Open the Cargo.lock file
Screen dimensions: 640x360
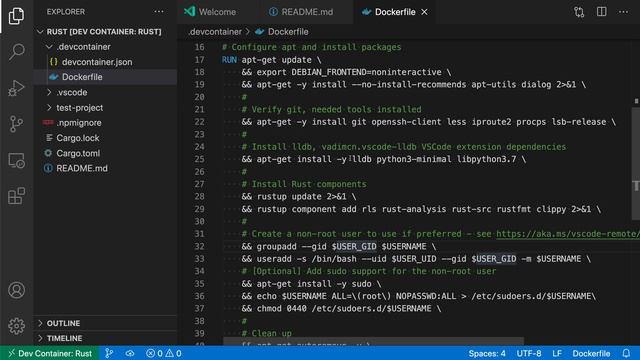[x=78, y=138]
